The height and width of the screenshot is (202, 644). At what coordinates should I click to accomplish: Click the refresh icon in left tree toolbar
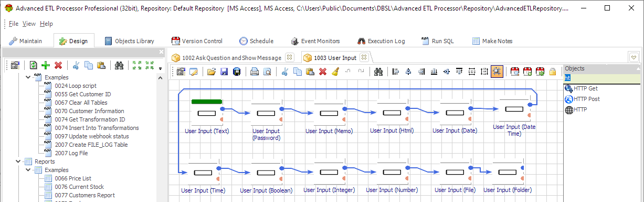(x=34, y=65)
